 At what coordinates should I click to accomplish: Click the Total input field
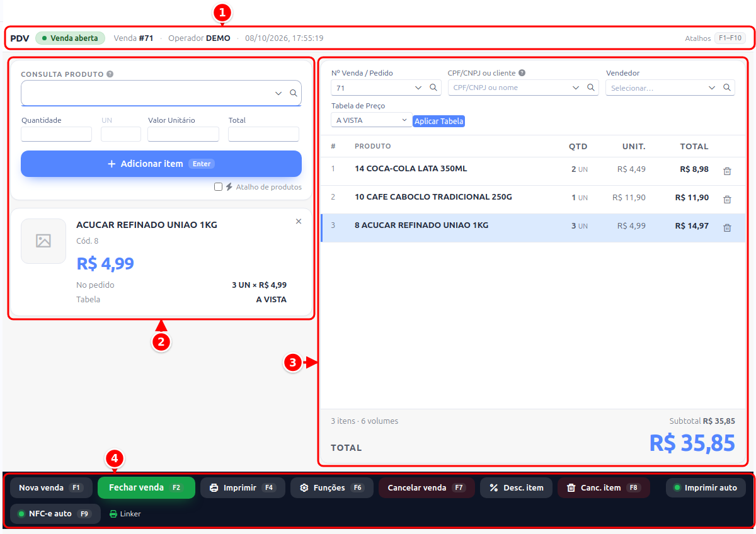(263, 134)
